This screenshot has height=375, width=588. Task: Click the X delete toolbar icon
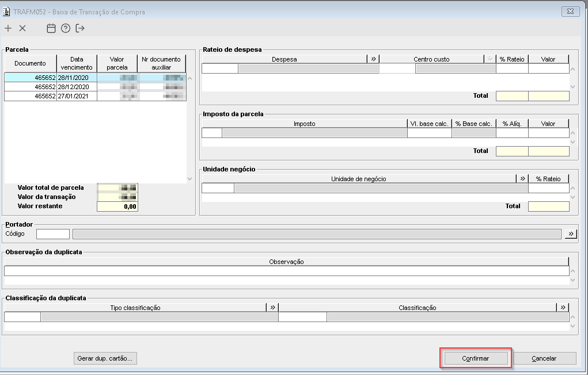click(x=22, y=28)
